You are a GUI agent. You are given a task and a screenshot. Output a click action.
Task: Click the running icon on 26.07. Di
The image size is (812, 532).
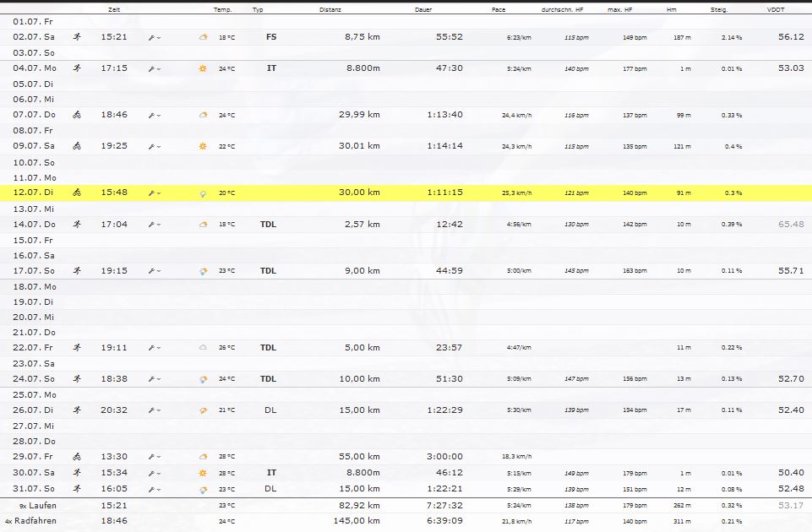(77, 410)
